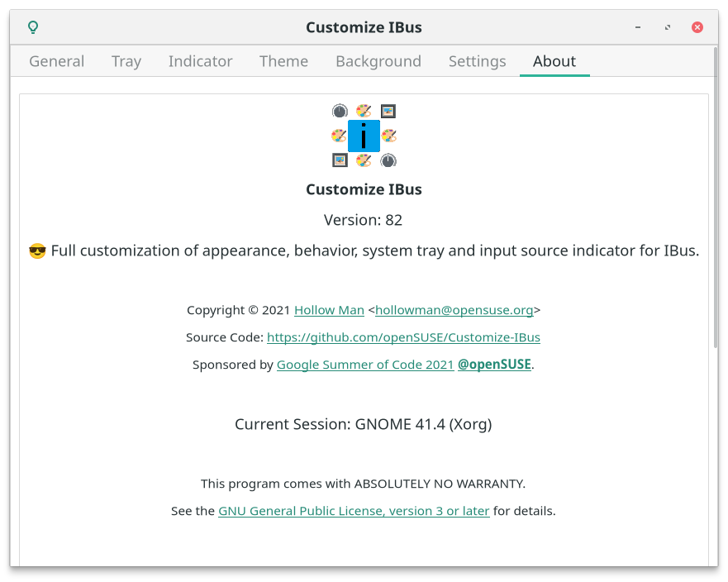Click 'Current Session: GNOME 41.4 (Xorg)' text
Screen dimensions: 728x582
click(x=363, y=424)
